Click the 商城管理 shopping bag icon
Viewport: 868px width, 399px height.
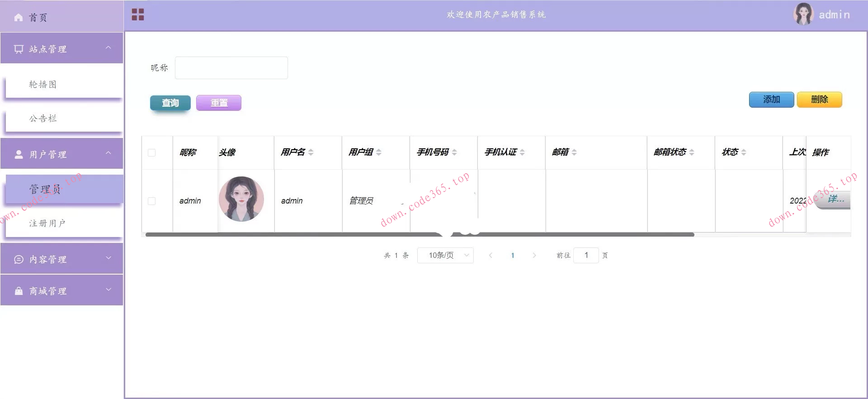coord(19,291)
